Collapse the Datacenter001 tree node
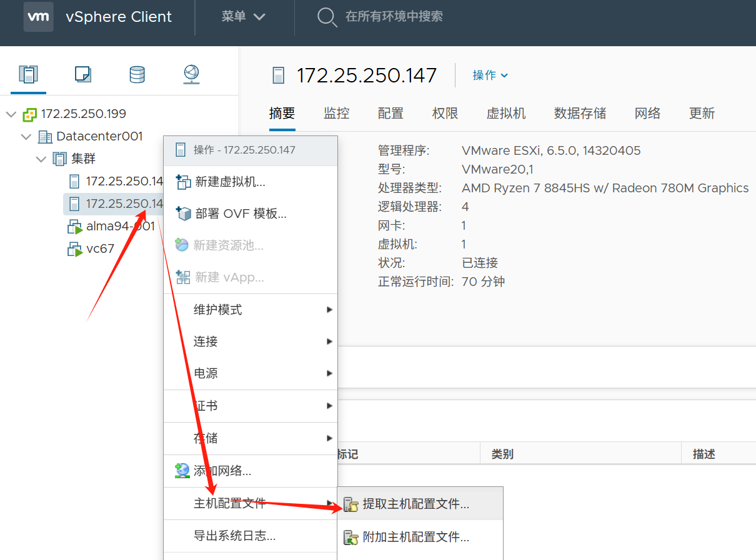This screenshot has width=756, height=560. click(26, 137)
